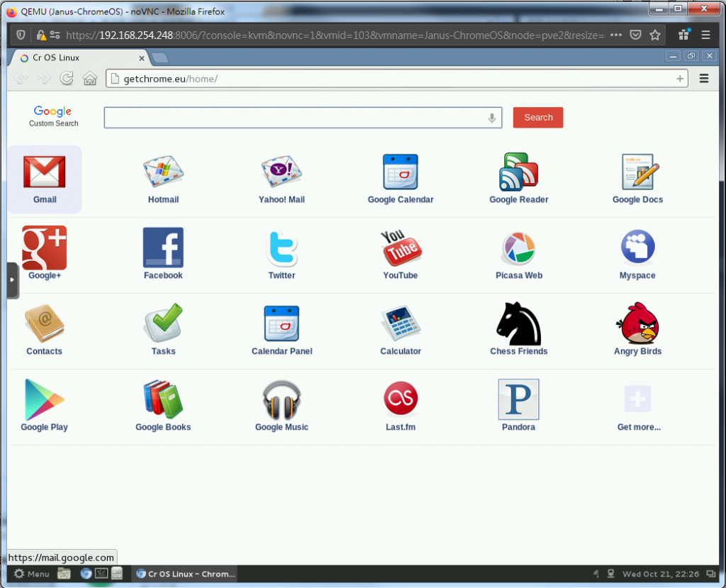Screen dimensions: 726x588
Task: Open the Chromium hamburger menu
Action: click(x=704, y=78)
